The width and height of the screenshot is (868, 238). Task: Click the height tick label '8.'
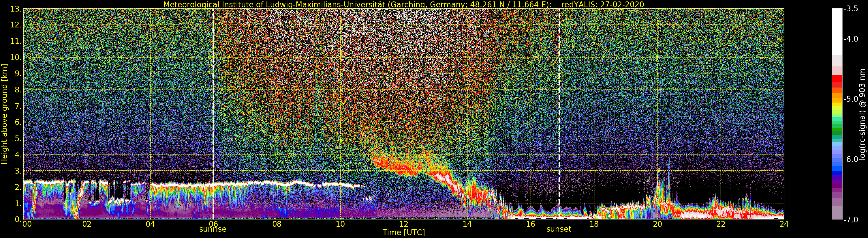18,90
